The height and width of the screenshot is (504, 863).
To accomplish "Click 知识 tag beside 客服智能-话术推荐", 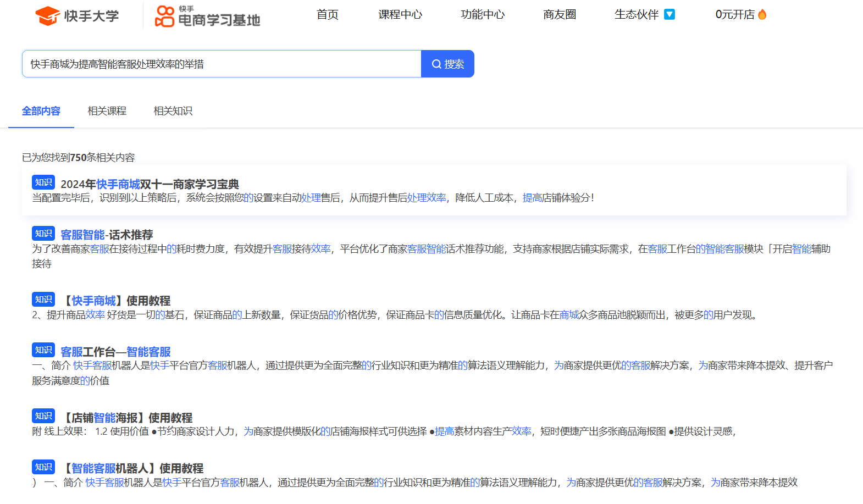I will click(x=43, y=234).
